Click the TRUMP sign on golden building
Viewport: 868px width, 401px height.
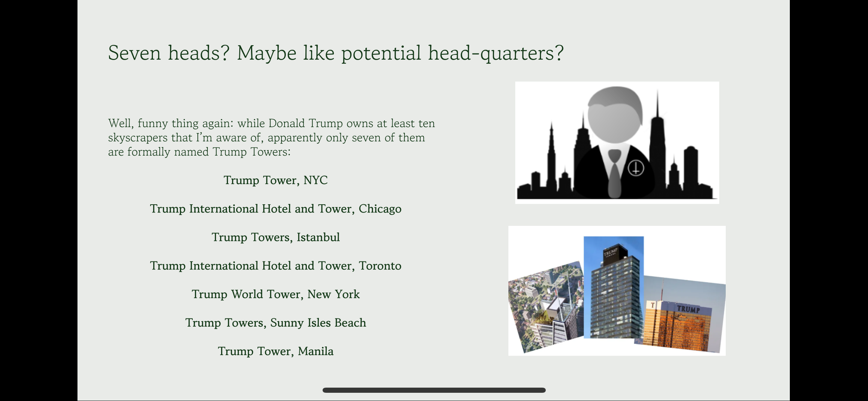click(688, 309)
